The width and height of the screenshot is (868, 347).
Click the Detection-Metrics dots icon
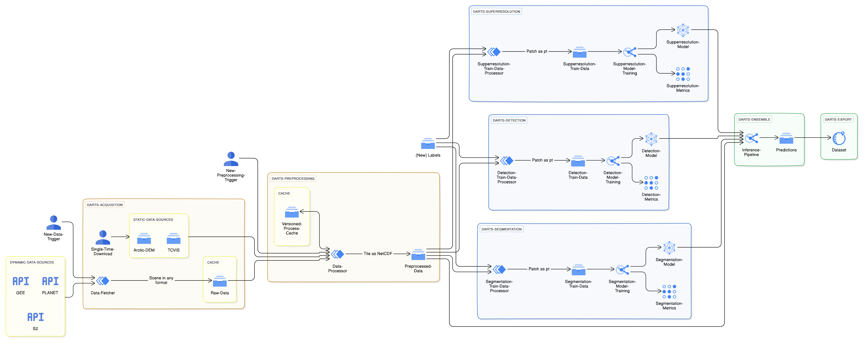click(x=651, y=183)
